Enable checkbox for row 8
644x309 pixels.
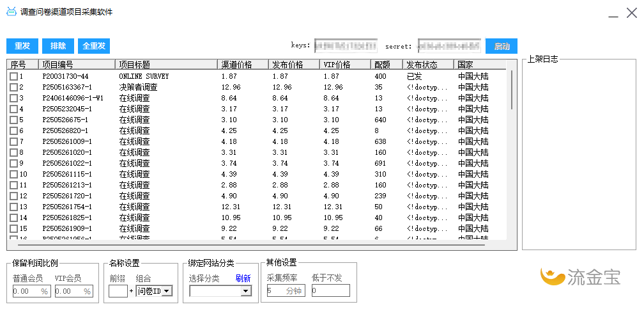(14, 153)
